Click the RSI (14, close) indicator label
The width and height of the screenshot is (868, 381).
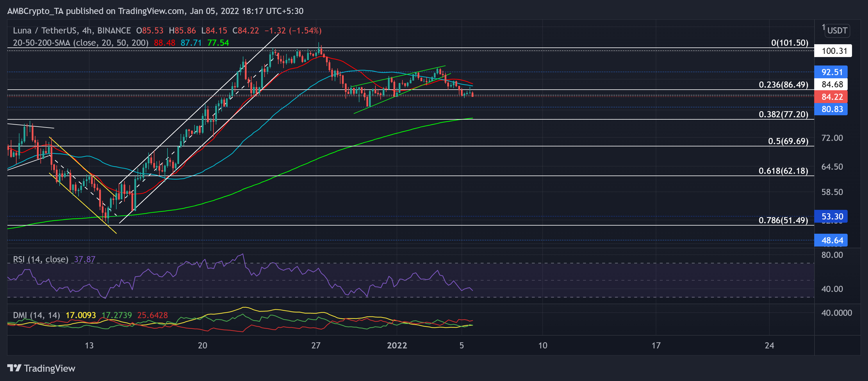coord(40,259)
